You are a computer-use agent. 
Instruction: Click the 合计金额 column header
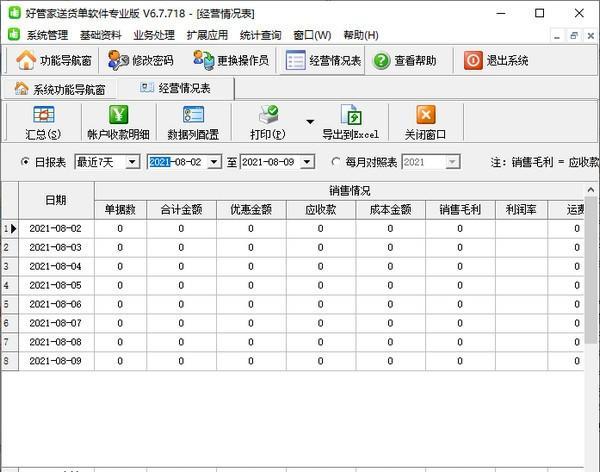click(x=181, y=209)
